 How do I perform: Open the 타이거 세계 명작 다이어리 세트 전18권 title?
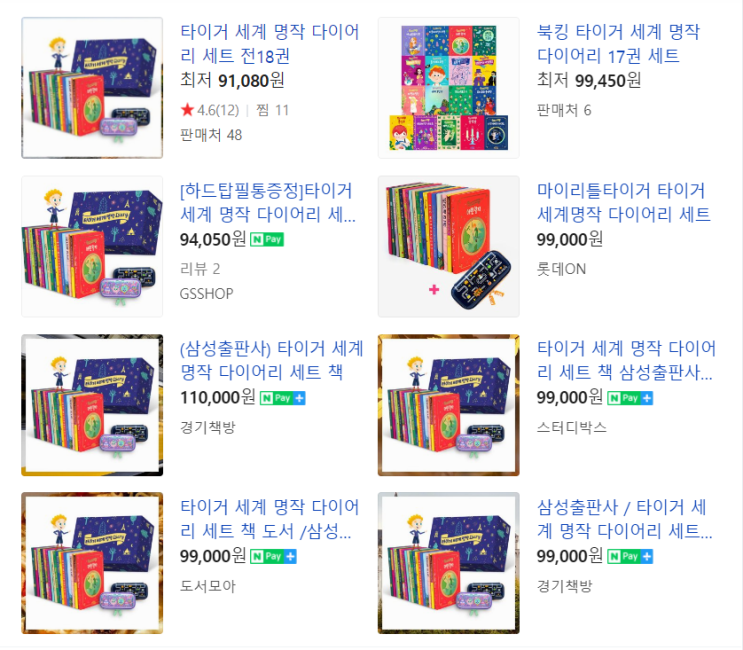click(270, 44)
